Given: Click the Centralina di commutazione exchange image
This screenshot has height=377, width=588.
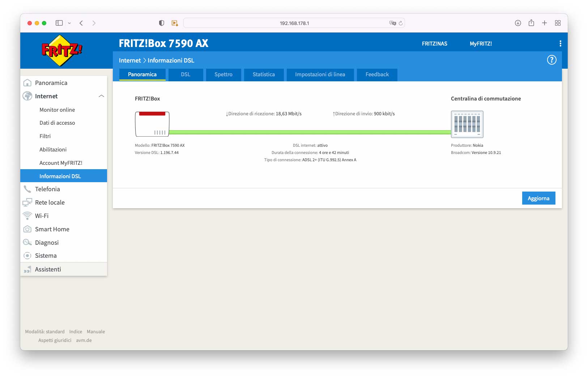Looking at the screenshot, I should click(467, 124).
